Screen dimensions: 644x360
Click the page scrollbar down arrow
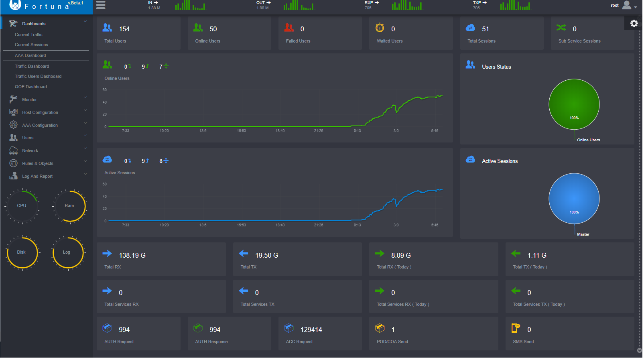pos(639,350)
